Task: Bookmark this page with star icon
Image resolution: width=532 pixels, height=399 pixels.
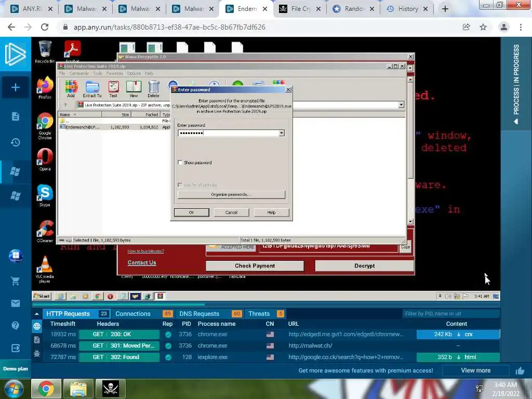Action: click(x=483, y=27)
